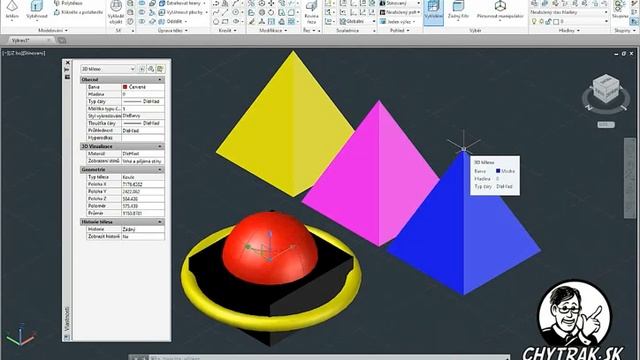Open new drawing tab icon beside Výkres1
Viewport: 640px width, 360px height.
pos(62,40)
